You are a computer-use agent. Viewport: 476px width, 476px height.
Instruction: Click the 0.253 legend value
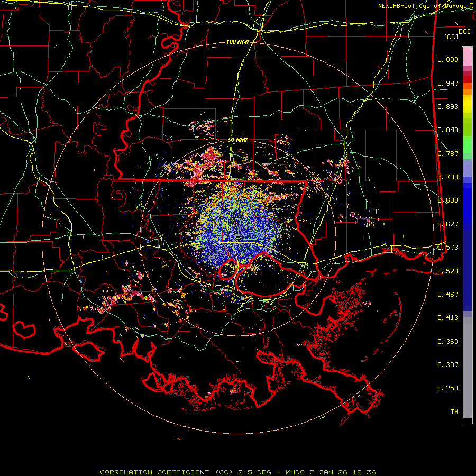click(448, 388)
